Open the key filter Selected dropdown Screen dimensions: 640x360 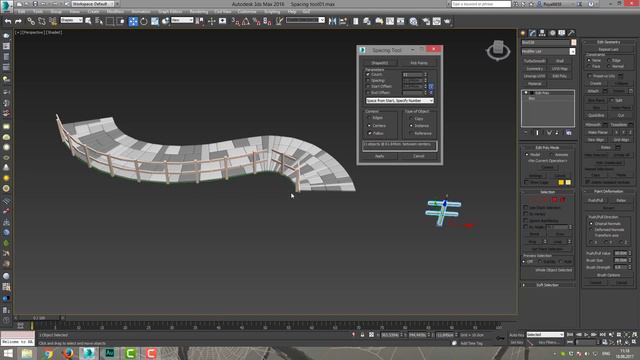pos(545,335)
